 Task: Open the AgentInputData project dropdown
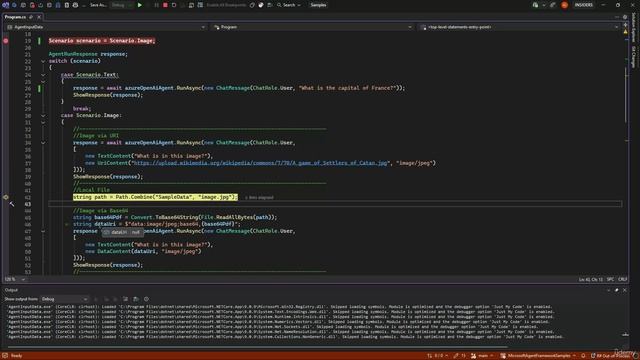click(106, 27)
